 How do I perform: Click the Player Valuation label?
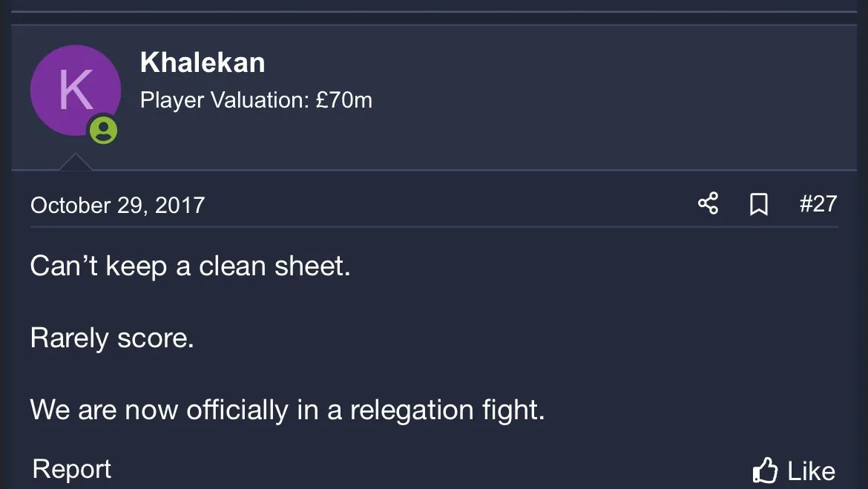pos(223,100)
